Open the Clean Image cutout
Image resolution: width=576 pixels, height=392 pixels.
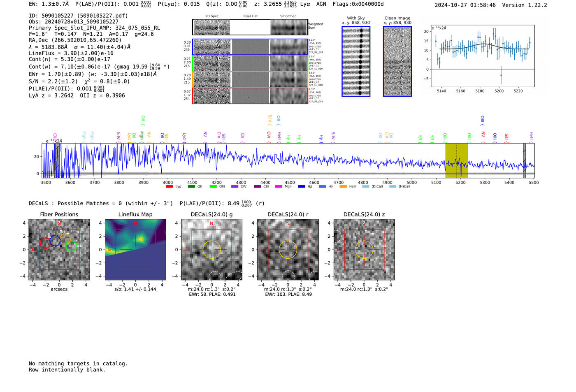point(397,61)
